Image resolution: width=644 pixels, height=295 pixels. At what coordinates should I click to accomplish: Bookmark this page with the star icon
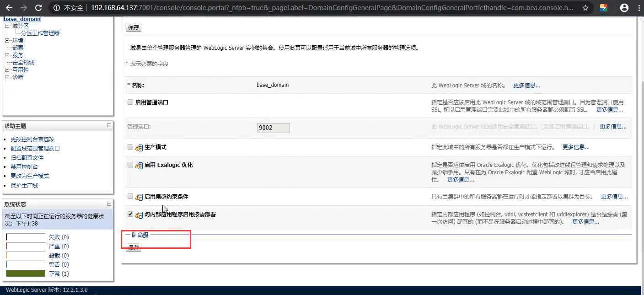(585, 8)
